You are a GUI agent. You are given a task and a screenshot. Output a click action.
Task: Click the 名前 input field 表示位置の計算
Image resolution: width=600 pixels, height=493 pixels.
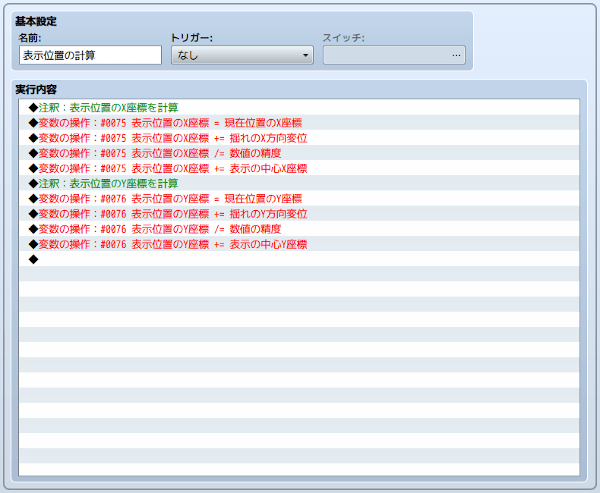point(90,55)
